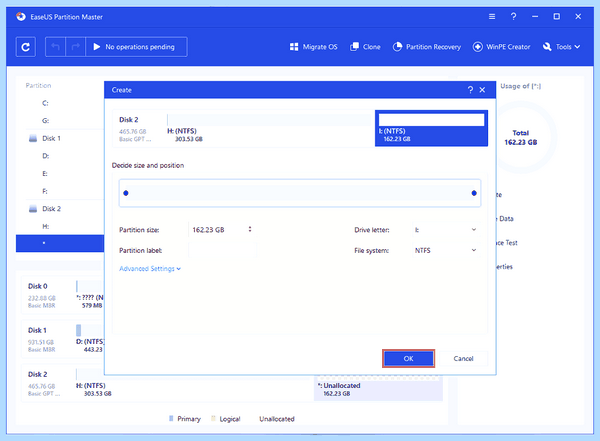600x441 pixels.
Task: Select Disk 1 in partition list
Action: [x=51, y=138]
